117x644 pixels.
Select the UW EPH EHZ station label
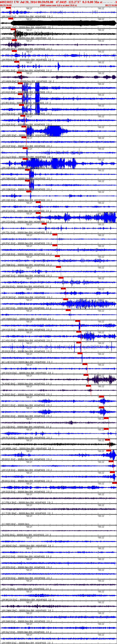pyautogui.click(x=27, y=567)
